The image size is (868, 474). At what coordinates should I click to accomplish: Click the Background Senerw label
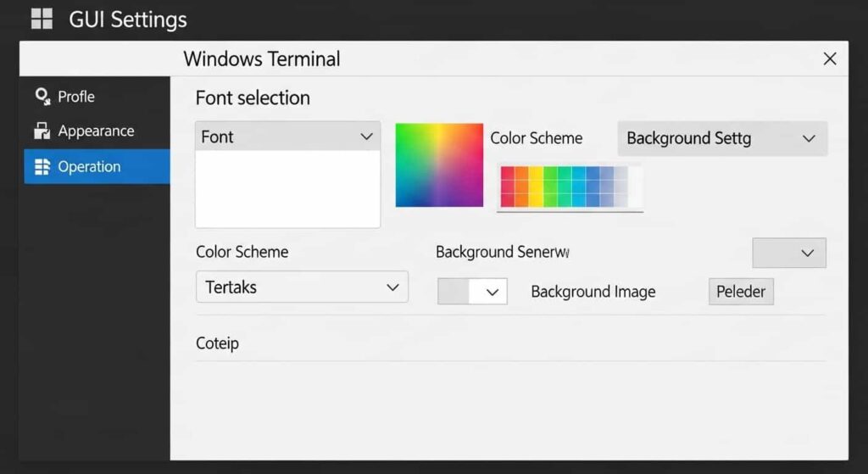point(503,252)
